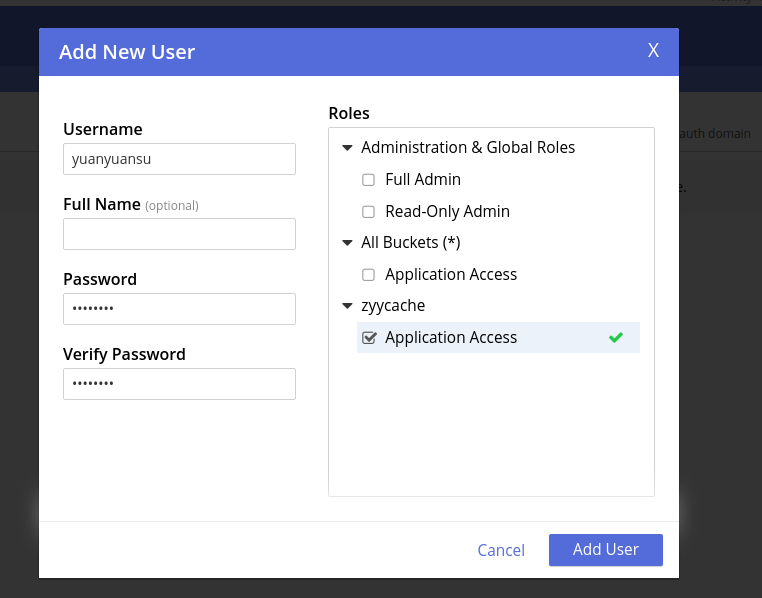762x598 pixels.
Task: Collapse Administration & Global Roles arrow
Action: click(347, 148)
